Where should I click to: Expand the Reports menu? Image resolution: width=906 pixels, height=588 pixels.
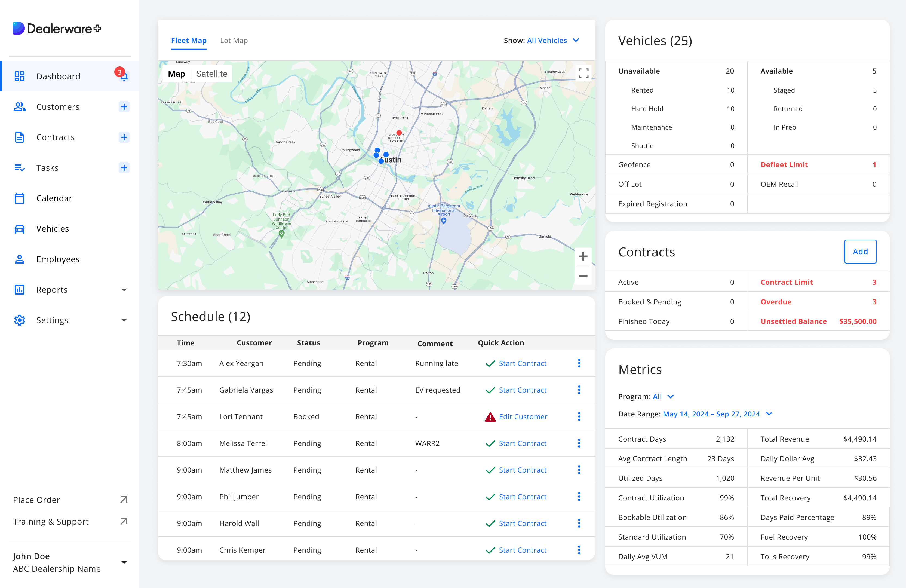[x=124, y=290]
